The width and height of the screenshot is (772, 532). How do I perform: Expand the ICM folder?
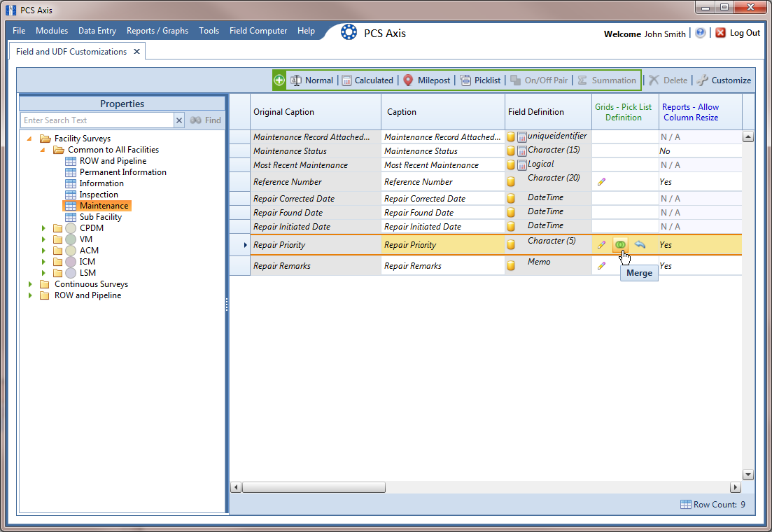[43, 262]
